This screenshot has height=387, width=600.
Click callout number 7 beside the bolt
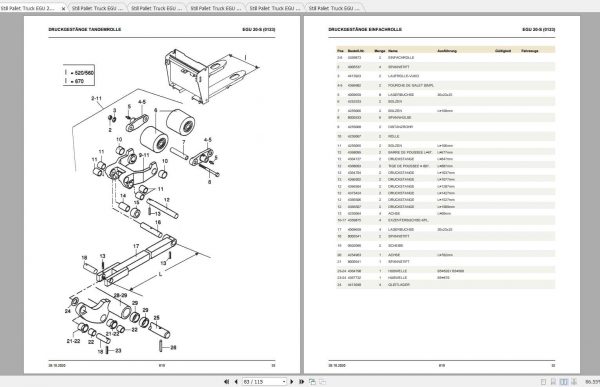(184, 142)
